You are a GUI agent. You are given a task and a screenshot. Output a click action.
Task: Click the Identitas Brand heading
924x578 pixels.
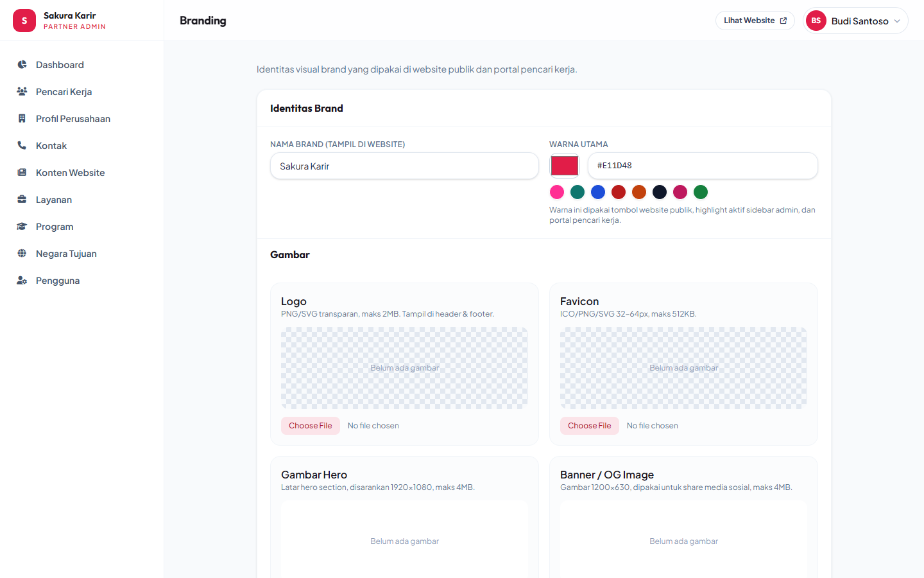click(307, 108)
